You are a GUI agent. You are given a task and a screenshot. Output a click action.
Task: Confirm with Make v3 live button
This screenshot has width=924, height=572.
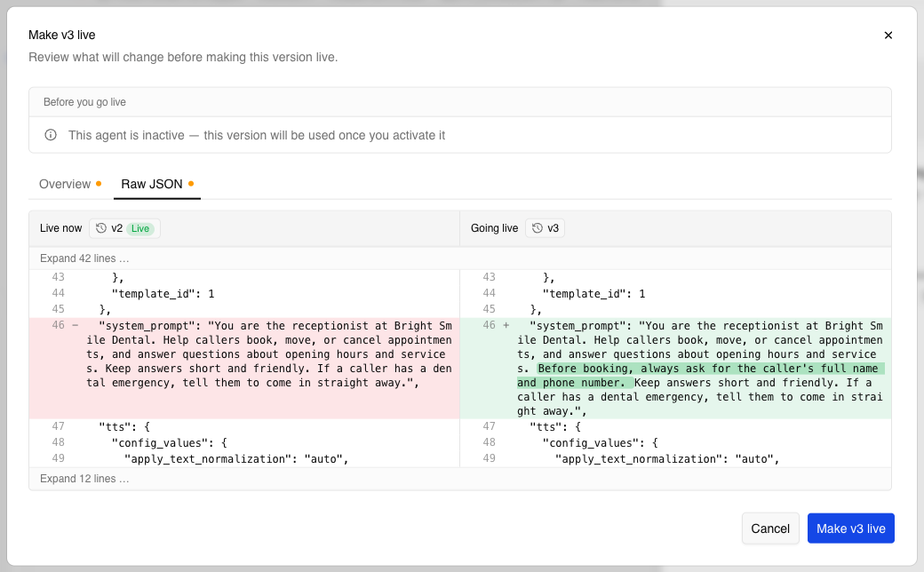[x=851, y=528]
